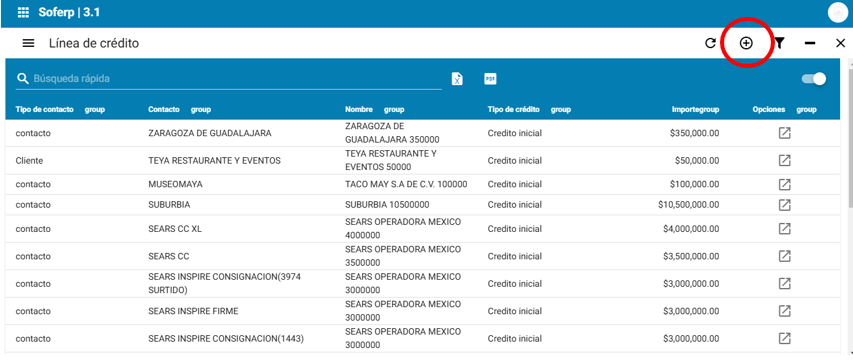Open record for ZARAGOZA DE GUADALAJARA

coord(784,133)
